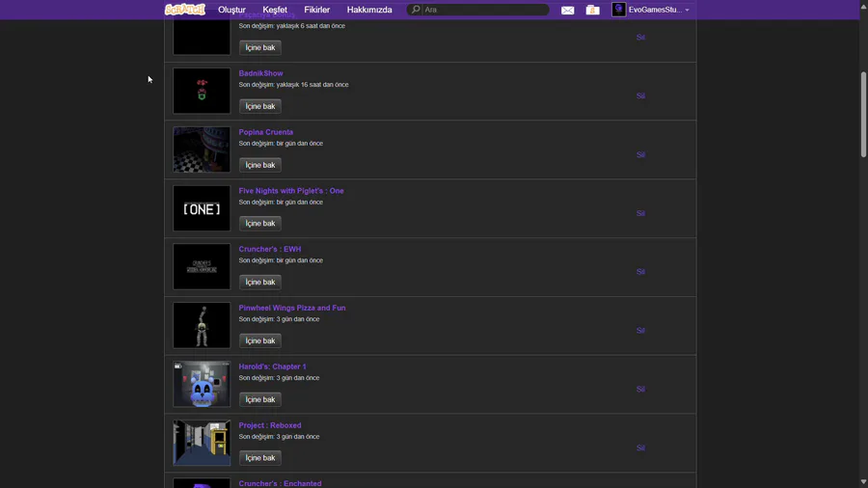Image resolution: width=868 pixels, height=488 pixels.
Task: Open the Project : Reboxed link
Action: click(270, 425)
